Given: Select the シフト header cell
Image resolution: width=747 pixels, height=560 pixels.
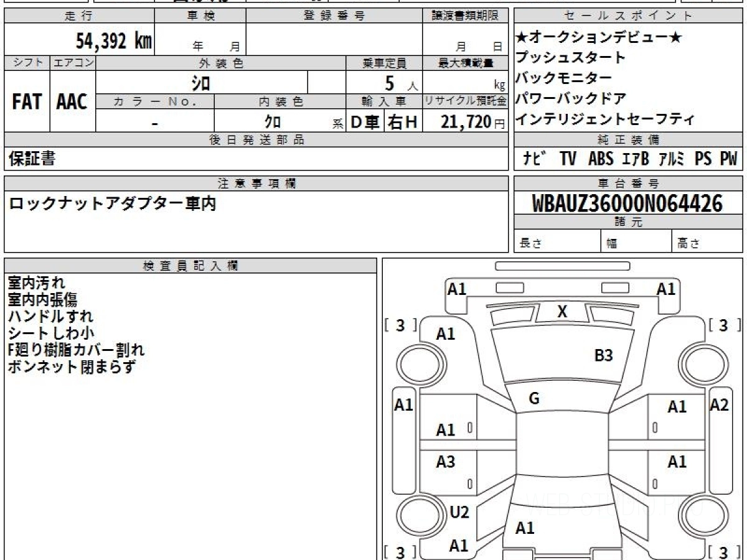Looking at the screenshot, I should [27, 63].
